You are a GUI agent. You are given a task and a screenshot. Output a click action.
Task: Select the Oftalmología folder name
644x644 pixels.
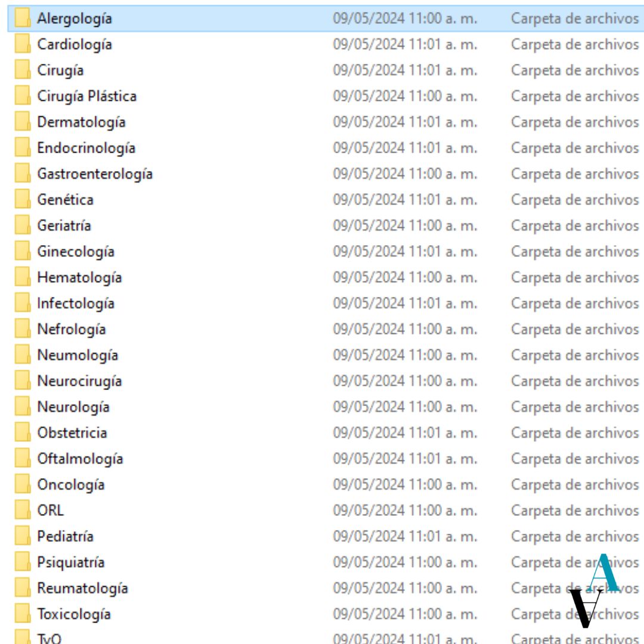(80, 459)
